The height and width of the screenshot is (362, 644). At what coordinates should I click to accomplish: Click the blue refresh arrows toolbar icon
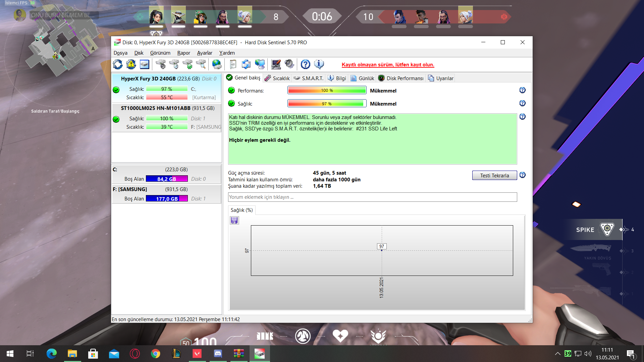click(x=118, y=64)
